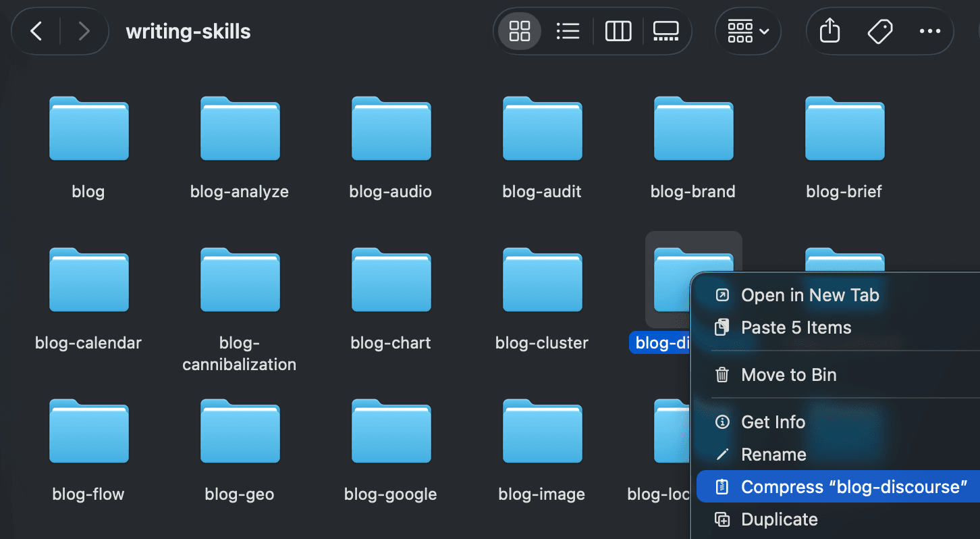Switch to column view

(618, 31)
